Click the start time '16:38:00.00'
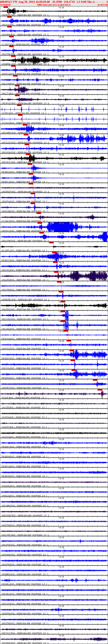This screenshot has width=108, height=644. (x=5, y=5)
